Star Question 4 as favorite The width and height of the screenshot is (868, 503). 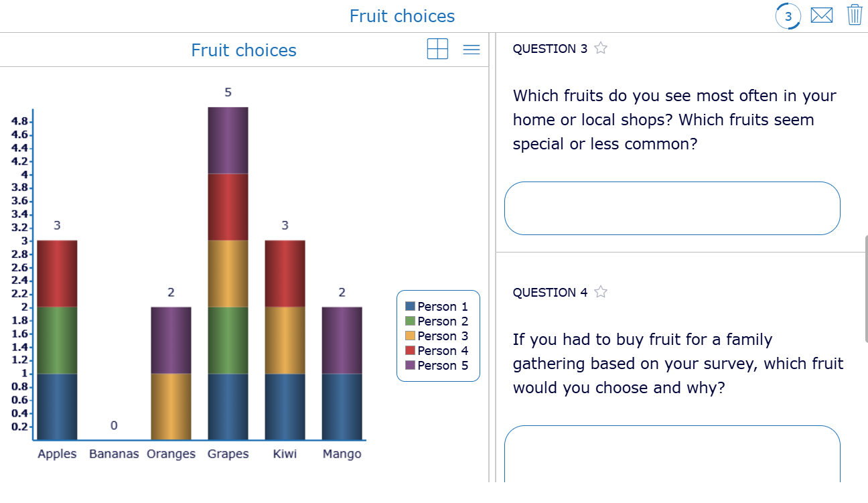601,291
